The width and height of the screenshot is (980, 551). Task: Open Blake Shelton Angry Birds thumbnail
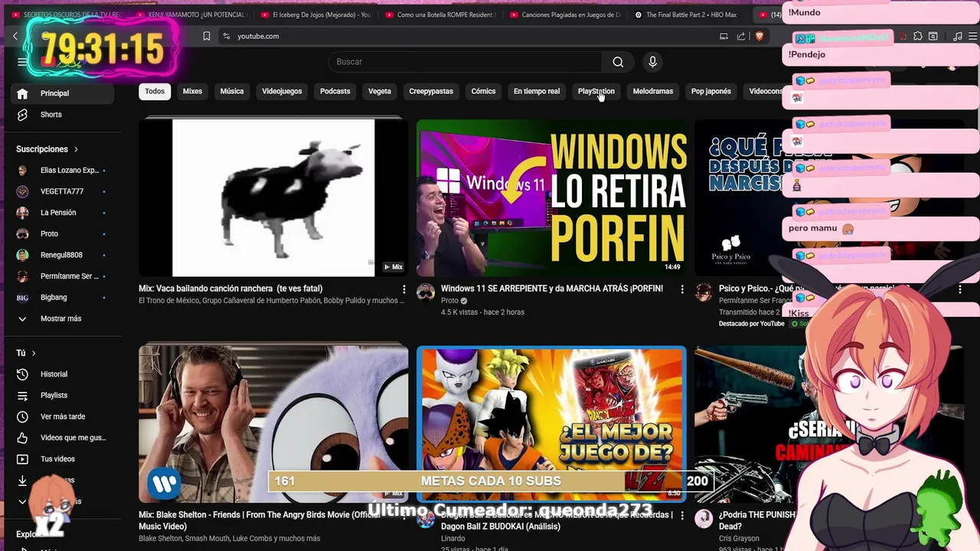273,423
